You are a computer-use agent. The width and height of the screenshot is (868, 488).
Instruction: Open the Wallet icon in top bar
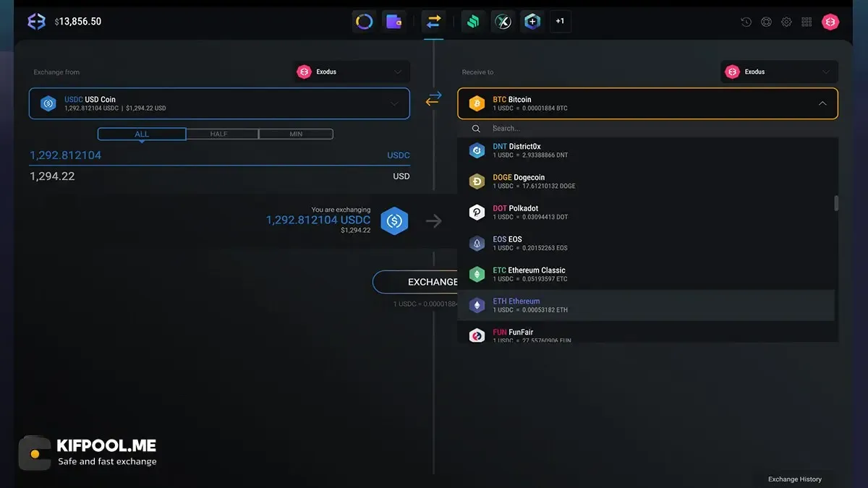394,22
